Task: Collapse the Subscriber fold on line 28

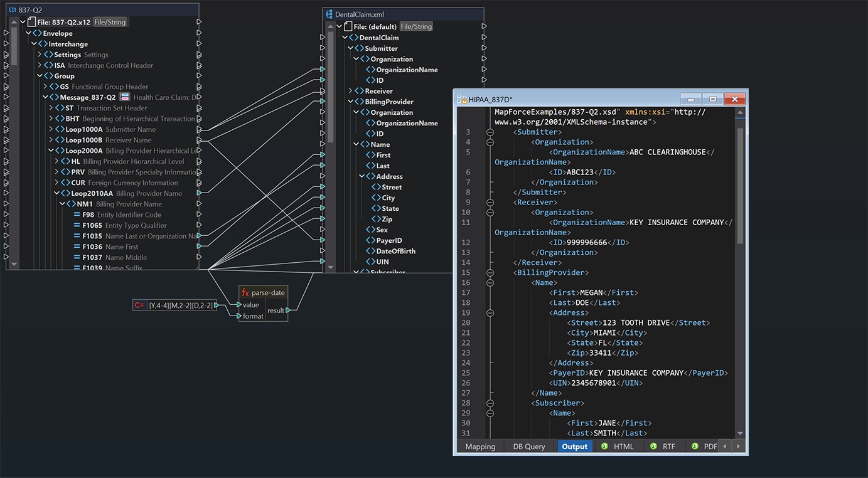Action: pyautogui.click(x=490, y=403)
